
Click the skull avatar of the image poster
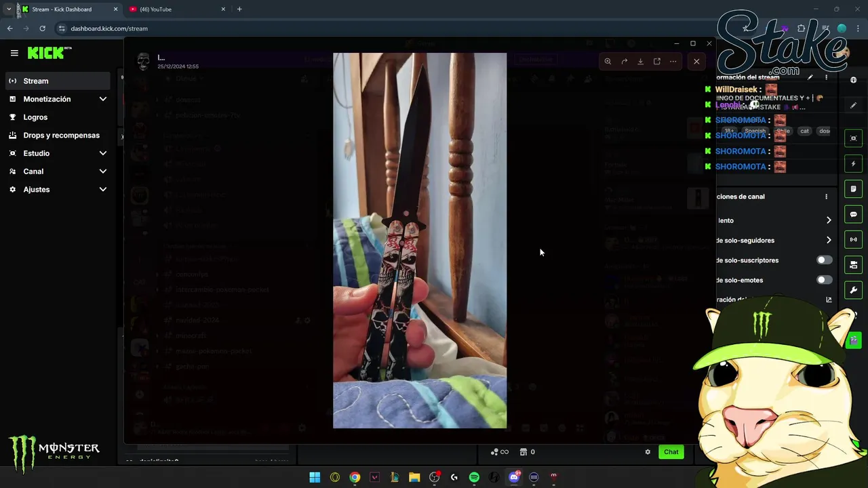coord(143,62)
